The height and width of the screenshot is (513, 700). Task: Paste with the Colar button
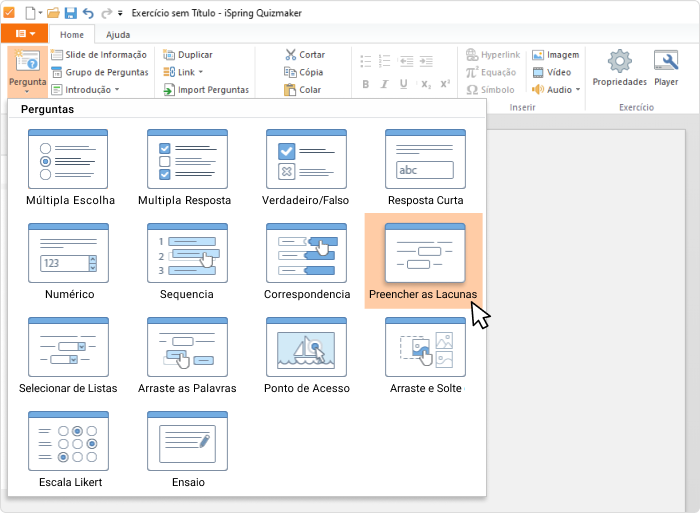[x=303, y=90]
